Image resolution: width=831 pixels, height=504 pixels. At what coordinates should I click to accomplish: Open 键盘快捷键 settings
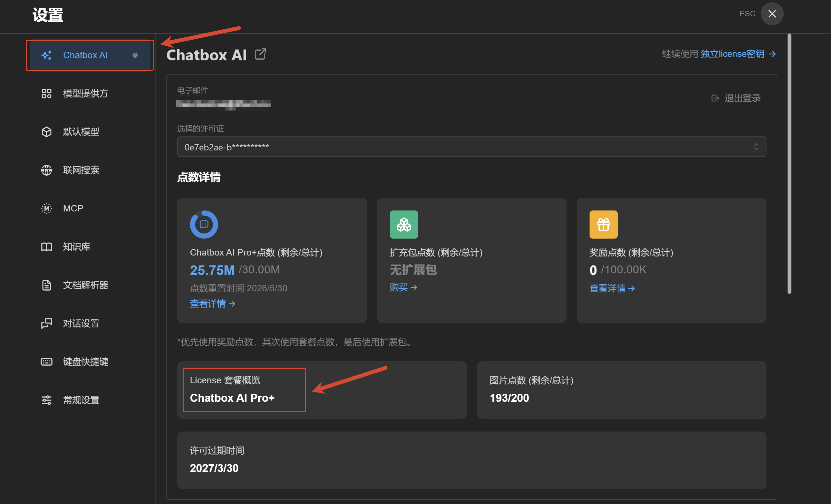click(x=90, y=362)
